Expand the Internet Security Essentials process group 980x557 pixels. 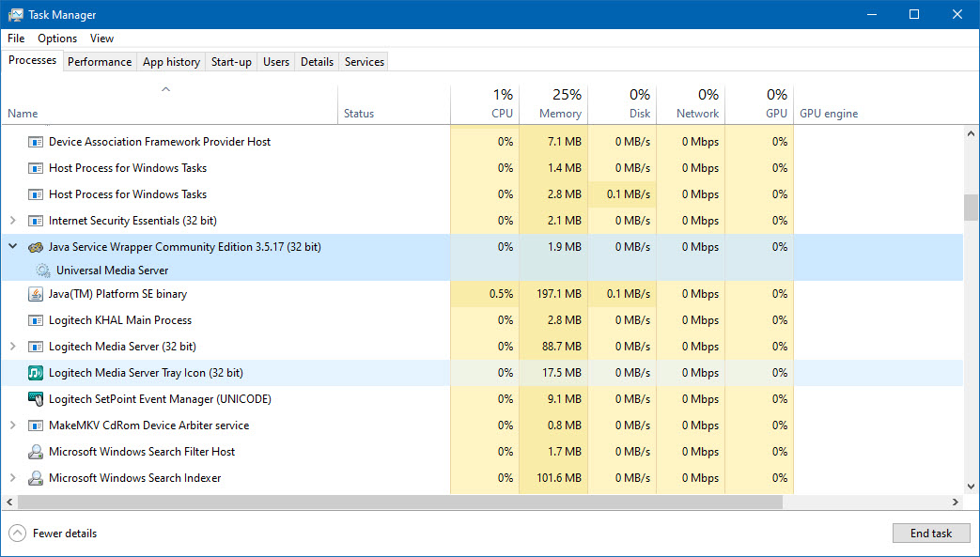click(12, 221)
